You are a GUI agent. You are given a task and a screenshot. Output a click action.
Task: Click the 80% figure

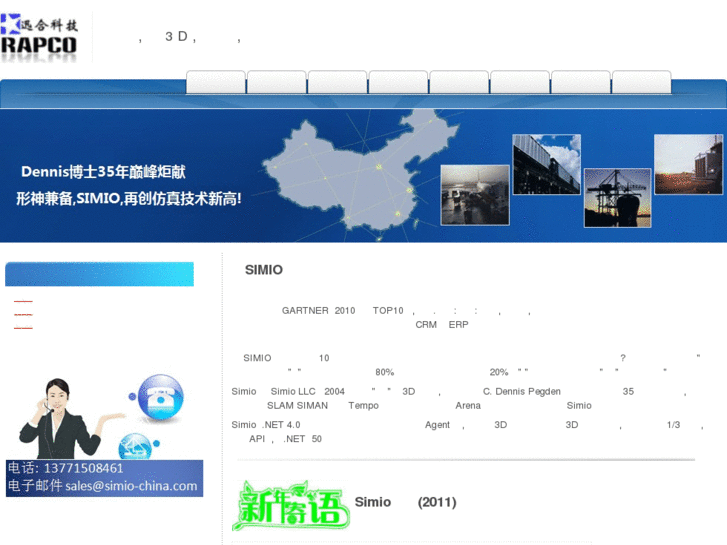(385, 372)
